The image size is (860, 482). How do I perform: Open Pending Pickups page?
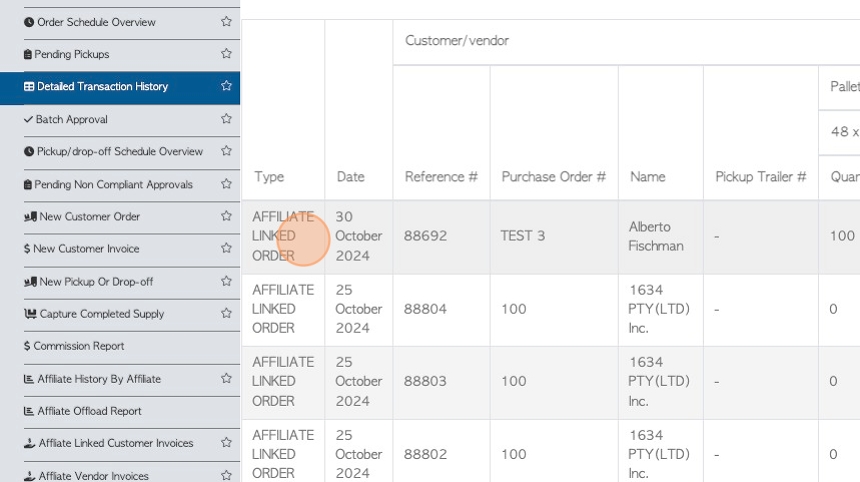click(72, 54)
